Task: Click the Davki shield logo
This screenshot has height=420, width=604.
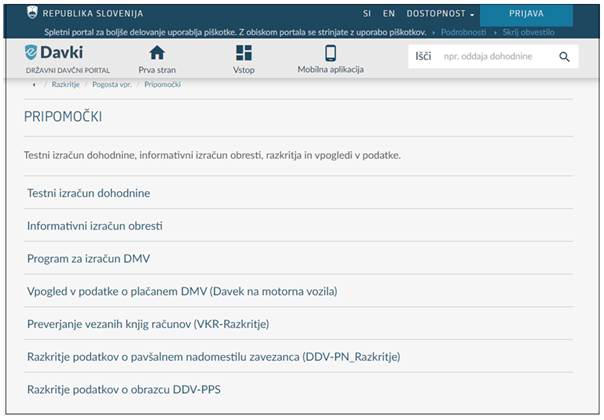Action: pos(32,53)
